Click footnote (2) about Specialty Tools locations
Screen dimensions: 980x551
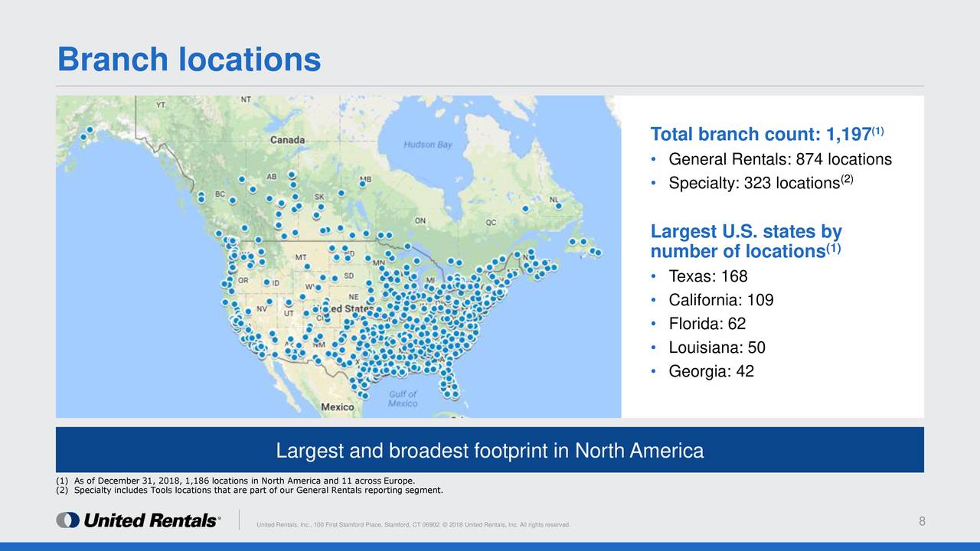(249, 489)
